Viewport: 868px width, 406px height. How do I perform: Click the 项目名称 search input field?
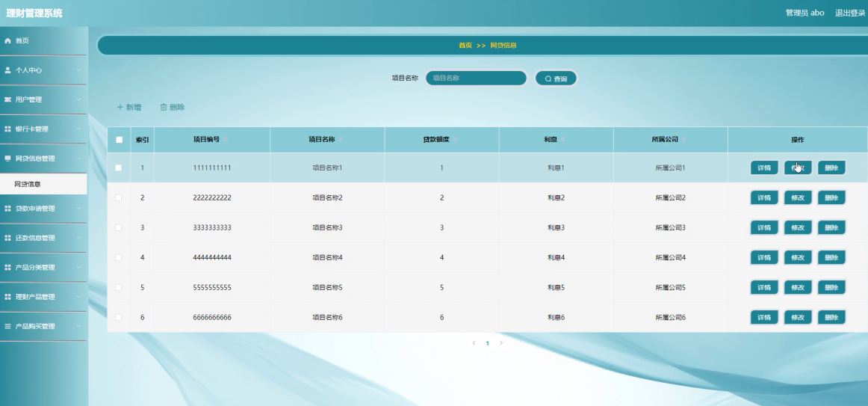pos(476,78)
